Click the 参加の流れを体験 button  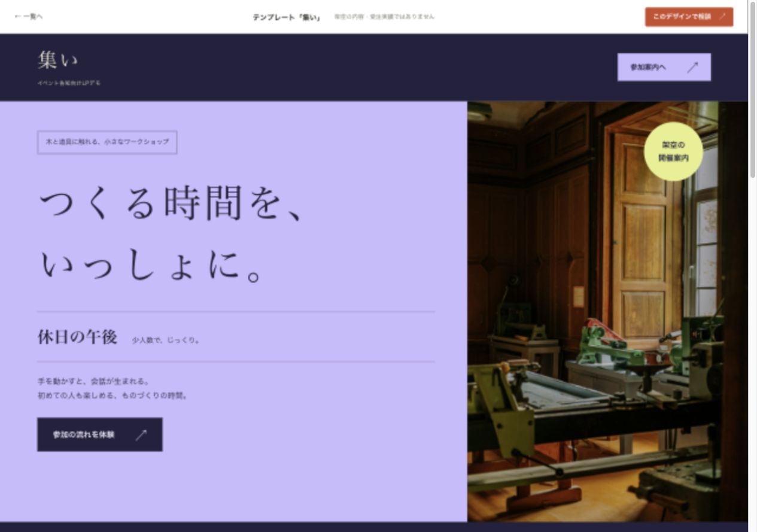tap(100, 434)
